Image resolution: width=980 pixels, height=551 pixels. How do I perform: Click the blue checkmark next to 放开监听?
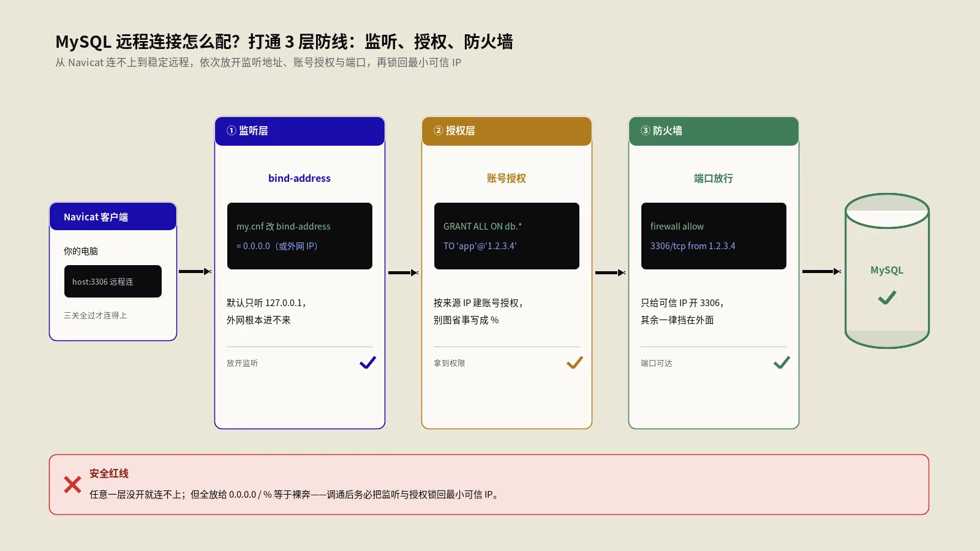(367, 362)
